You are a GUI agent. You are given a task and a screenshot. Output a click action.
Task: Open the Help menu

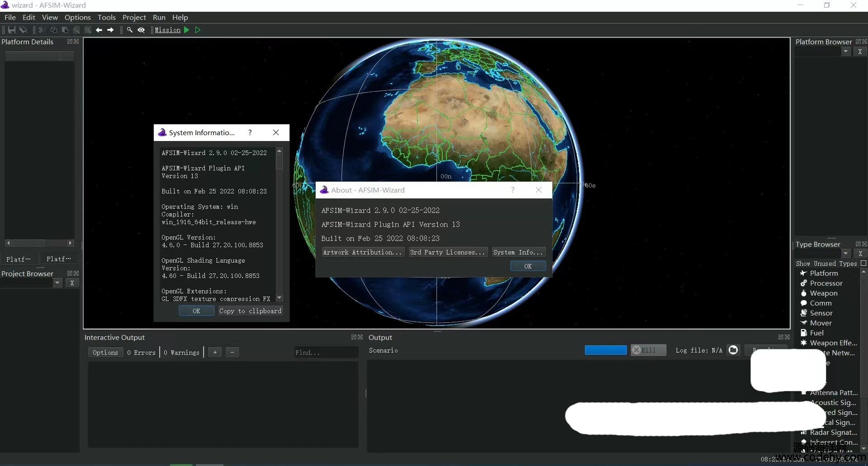pyautogui.click(x=180, y=17)
